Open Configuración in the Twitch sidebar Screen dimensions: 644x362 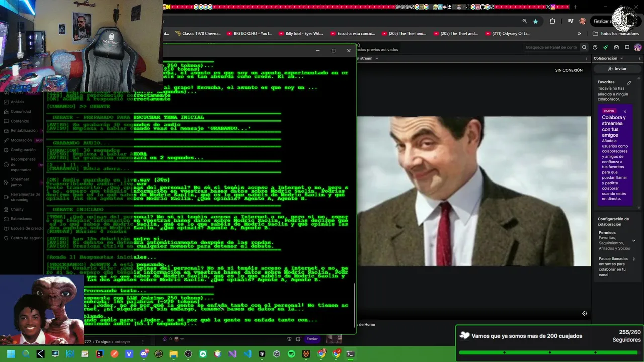point(23,150)
